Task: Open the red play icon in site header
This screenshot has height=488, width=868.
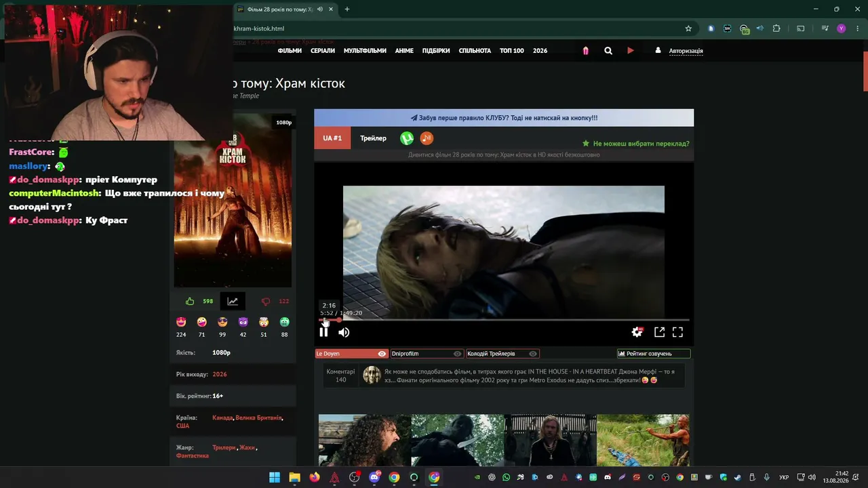Action: point(631,51)
